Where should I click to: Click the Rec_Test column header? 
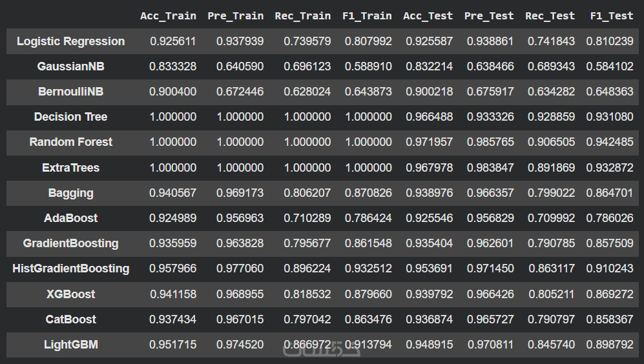[x=550, y=16]
